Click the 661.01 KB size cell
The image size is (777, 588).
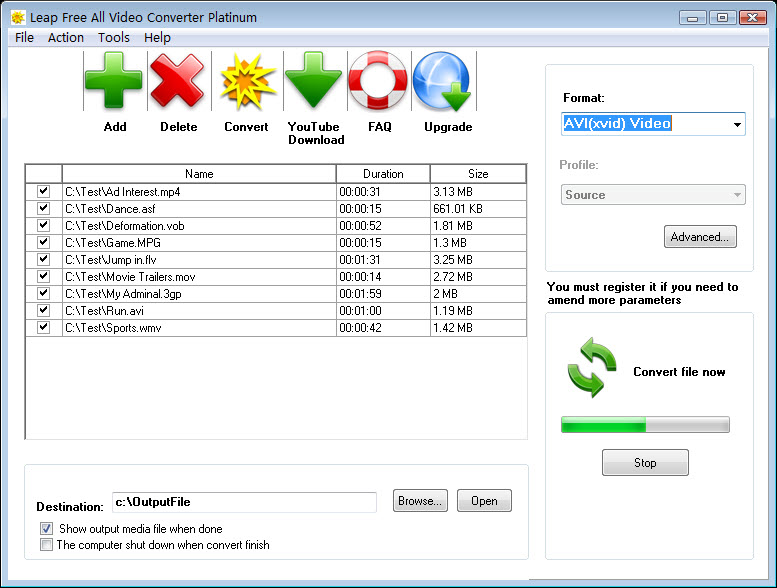478,209
